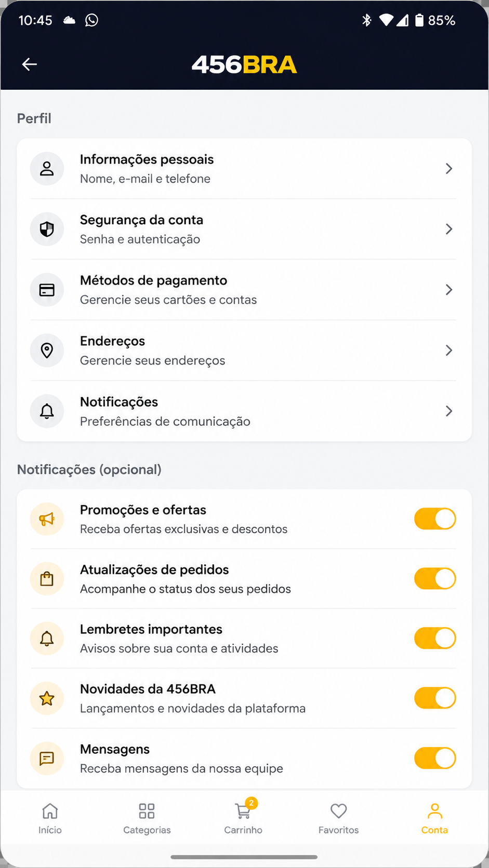Disable the Promoções e ofertas toggle
Image resolution: width=489 pixels, height=868 pixels.
click(x=435, y=519)
